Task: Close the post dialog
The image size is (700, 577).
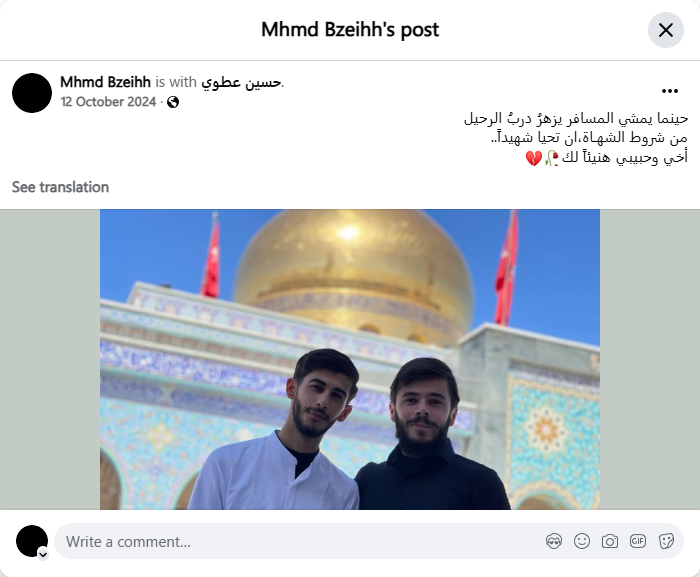Action: pyautogui.click(x=666, y=30)
